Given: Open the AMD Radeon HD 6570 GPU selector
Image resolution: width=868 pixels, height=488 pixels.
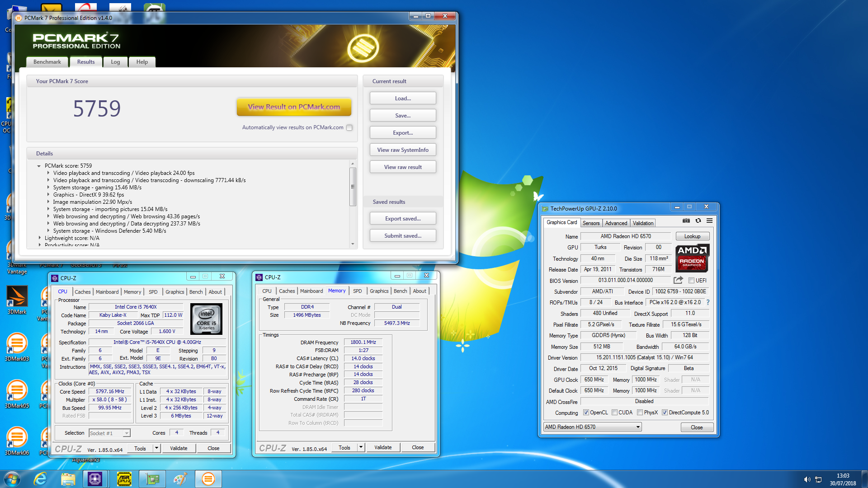Looking at the screenshot, I should [592, 427].
